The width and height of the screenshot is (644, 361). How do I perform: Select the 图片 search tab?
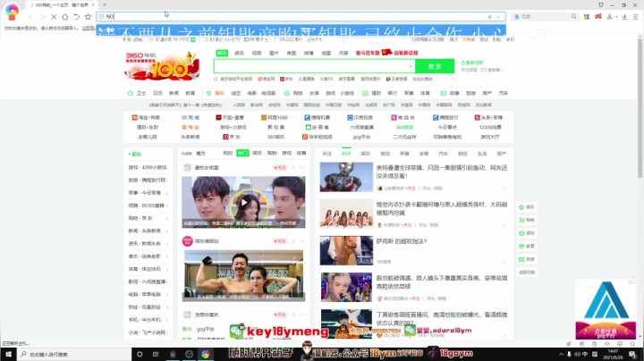[x=274, y=54]
